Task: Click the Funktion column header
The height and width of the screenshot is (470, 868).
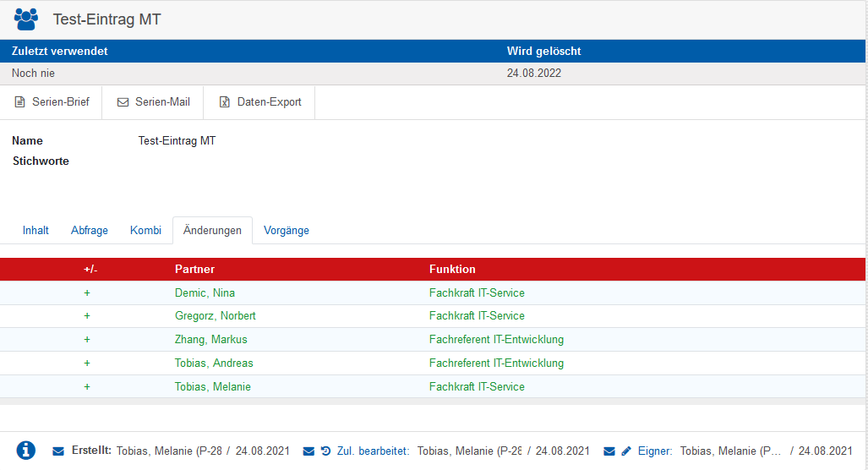Action: [x=452, y=270]
